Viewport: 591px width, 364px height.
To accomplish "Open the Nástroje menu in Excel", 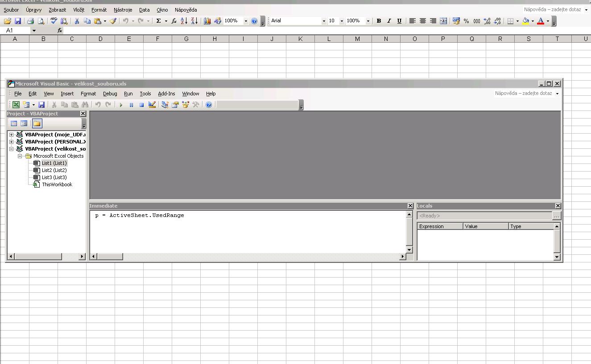I will tap(123, 10).
